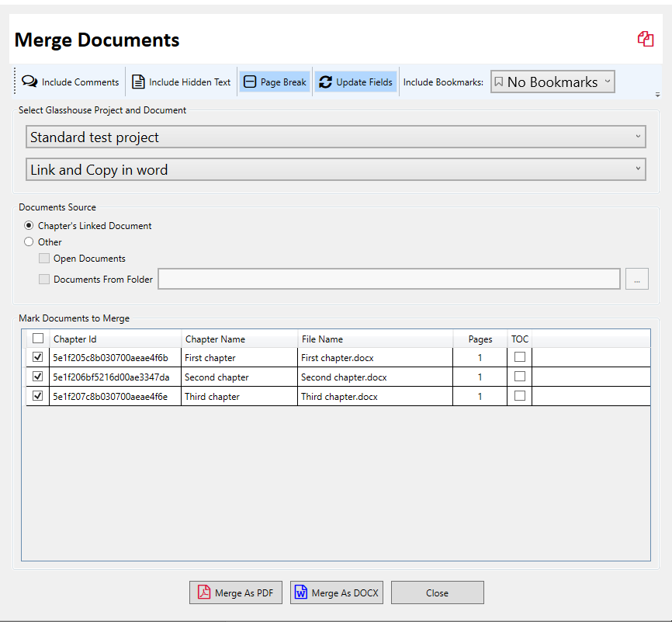
Task: Enable TOC checkbox for Second chapter
Action: pos(520,376)
